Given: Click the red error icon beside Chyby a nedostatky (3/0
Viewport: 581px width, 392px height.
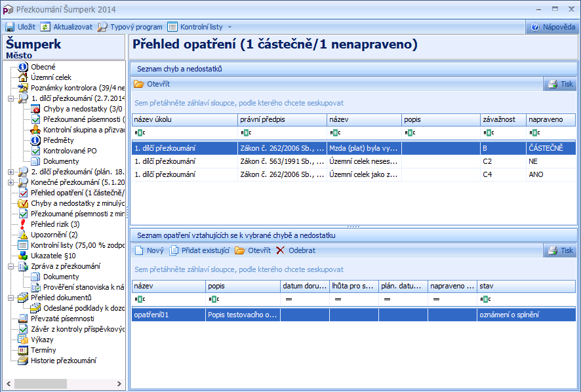Looking at the screenshot, I should point(35,109).
